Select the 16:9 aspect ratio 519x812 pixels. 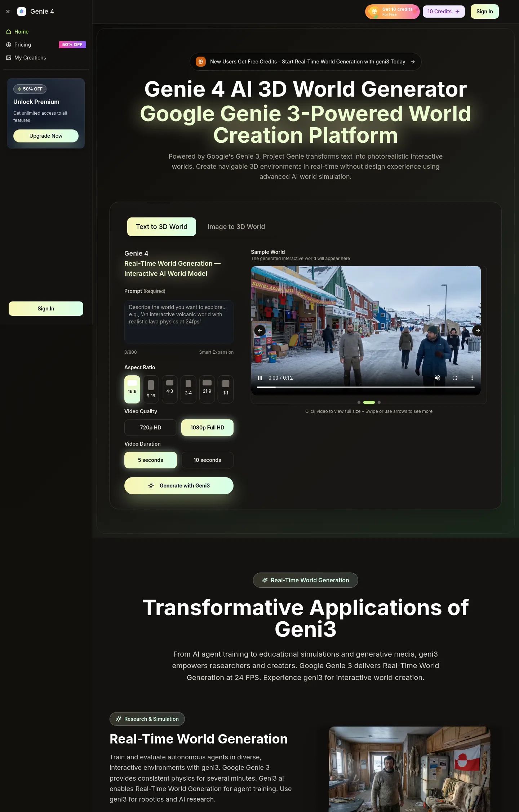point(132,389)
